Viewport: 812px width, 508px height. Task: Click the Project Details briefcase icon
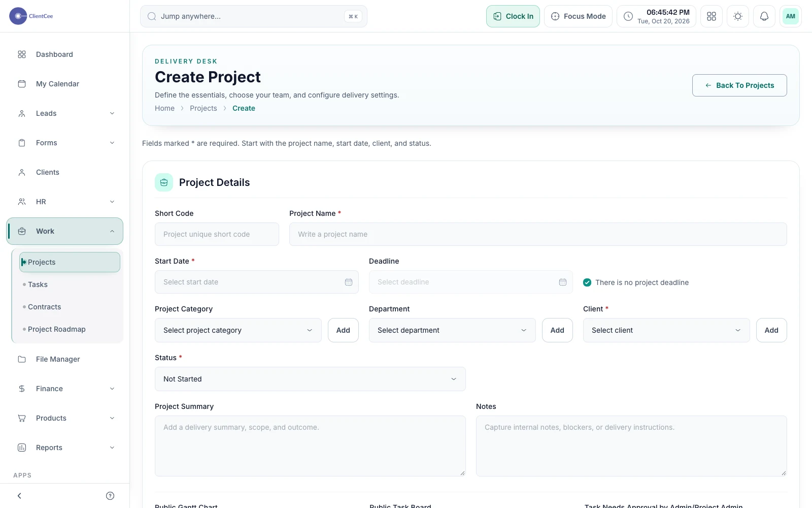(164, 182)
